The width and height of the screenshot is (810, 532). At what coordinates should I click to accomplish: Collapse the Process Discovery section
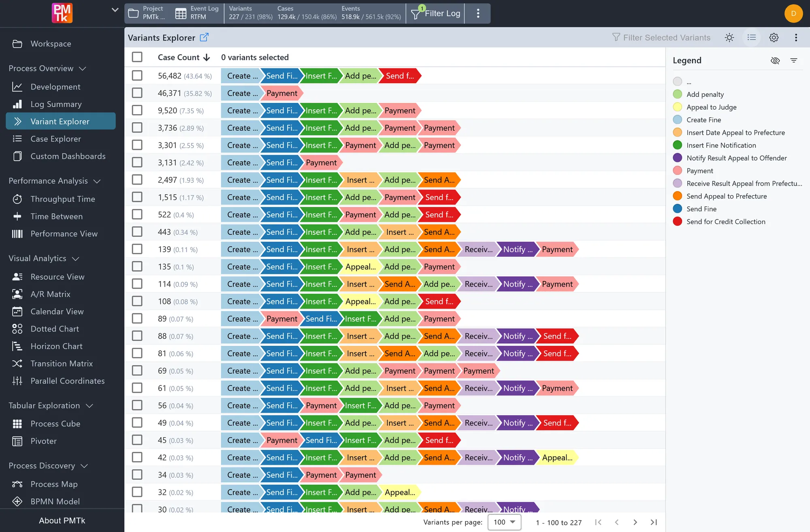point(84,466)
